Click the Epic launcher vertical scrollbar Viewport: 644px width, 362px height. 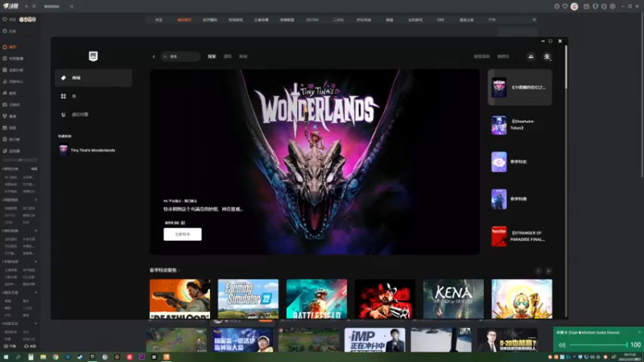tap(566, 67)
